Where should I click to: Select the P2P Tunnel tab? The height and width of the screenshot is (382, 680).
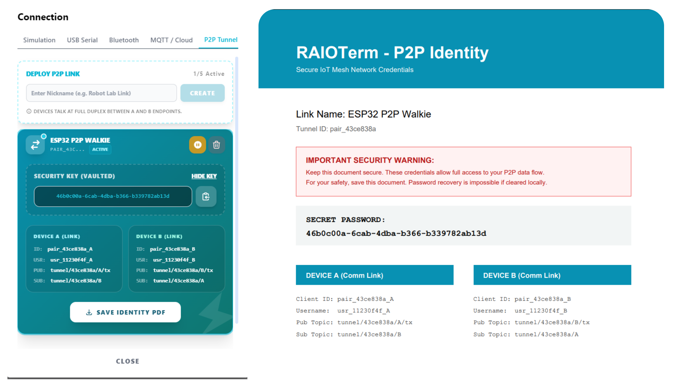pyautogui.click(x=220, y=39)
